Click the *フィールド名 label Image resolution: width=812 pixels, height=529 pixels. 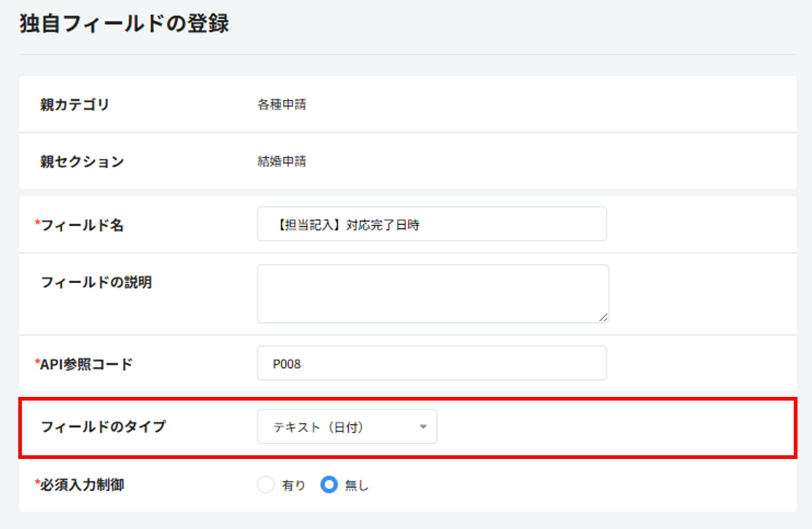[80, 225]
